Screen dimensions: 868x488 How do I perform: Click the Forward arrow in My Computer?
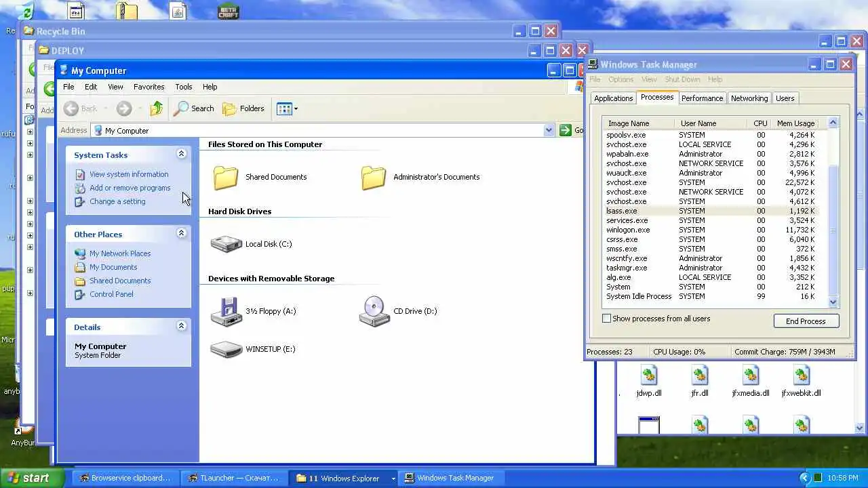tap(123, 108)
